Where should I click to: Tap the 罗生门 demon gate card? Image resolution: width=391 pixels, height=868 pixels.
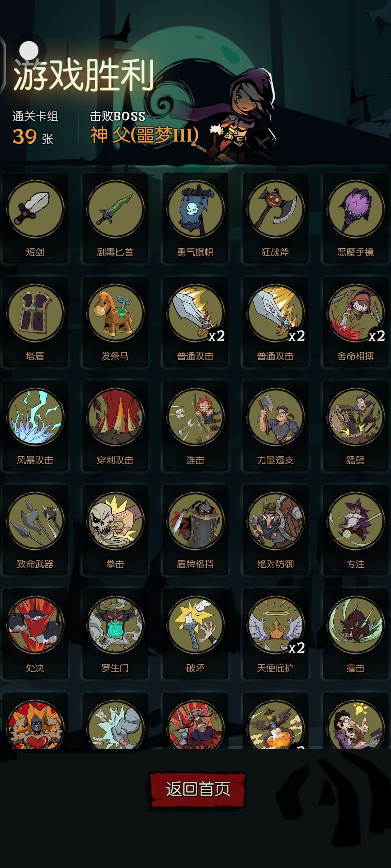pyautogui.click(x=115, y=634)
